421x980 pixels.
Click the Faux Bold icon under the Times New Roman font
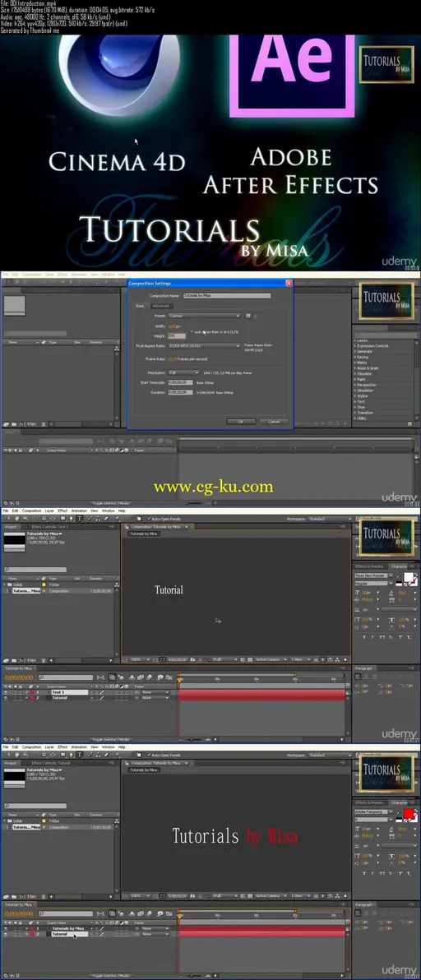[x=364, y=637]
